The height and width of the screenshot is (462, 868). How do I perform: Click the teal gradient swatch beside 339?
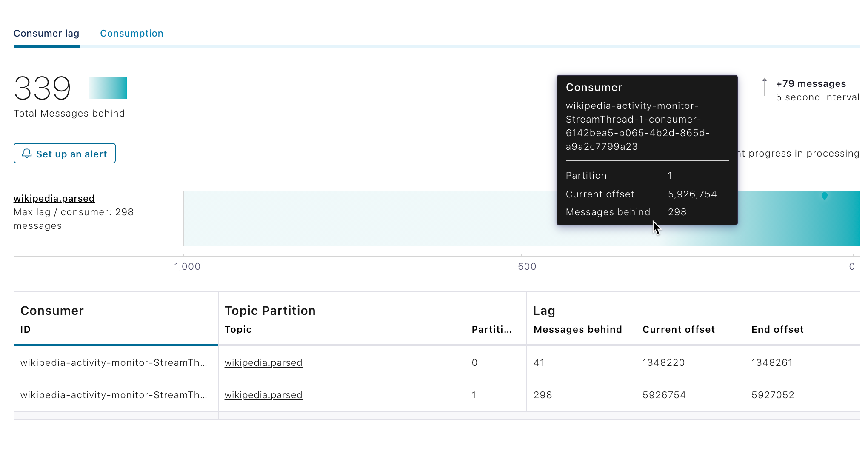(108, 88)
